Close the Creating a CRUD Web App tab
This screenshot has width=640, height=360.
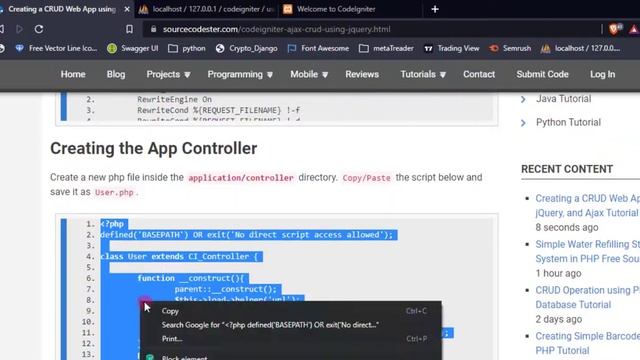pyautogui.click(x=127, y=9)
